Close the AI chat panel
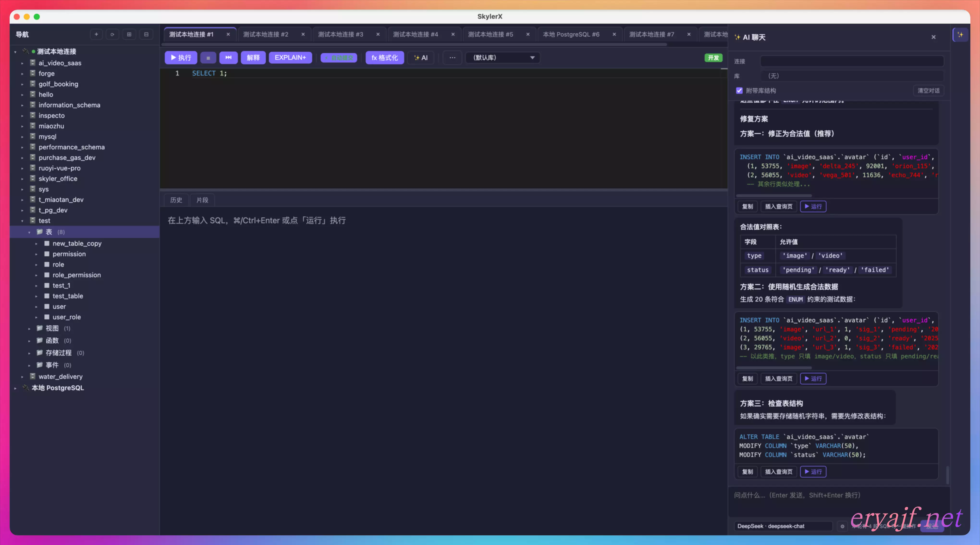The width and height of the screenshot is (980, 545). [x=934, y=37]
